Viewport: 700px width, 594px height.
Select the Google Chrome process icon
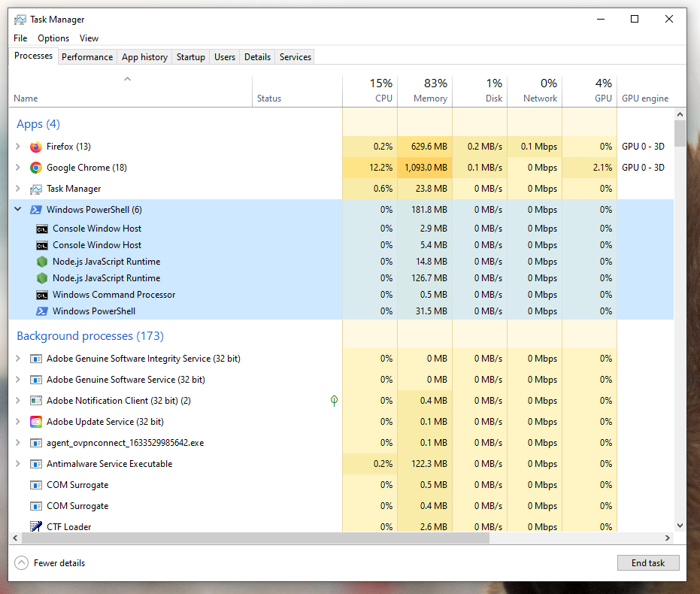[36, 168]
